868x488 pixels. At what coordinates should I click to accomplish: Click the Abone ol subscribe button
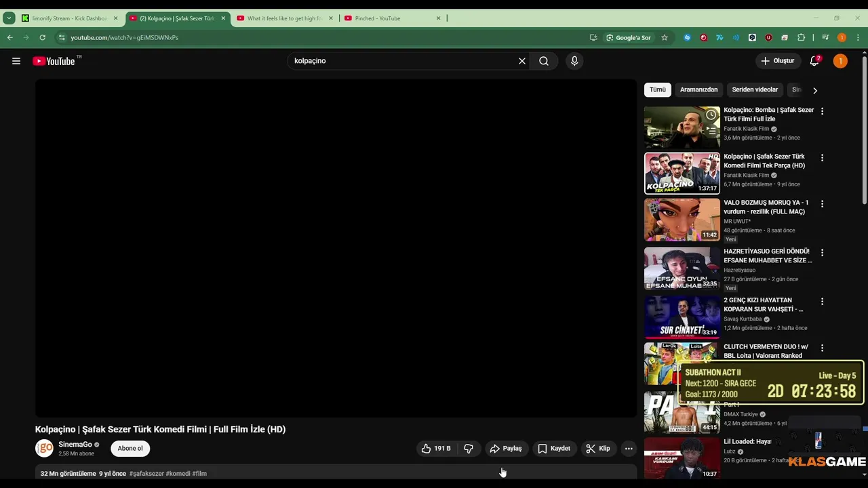tap(130, 448)
